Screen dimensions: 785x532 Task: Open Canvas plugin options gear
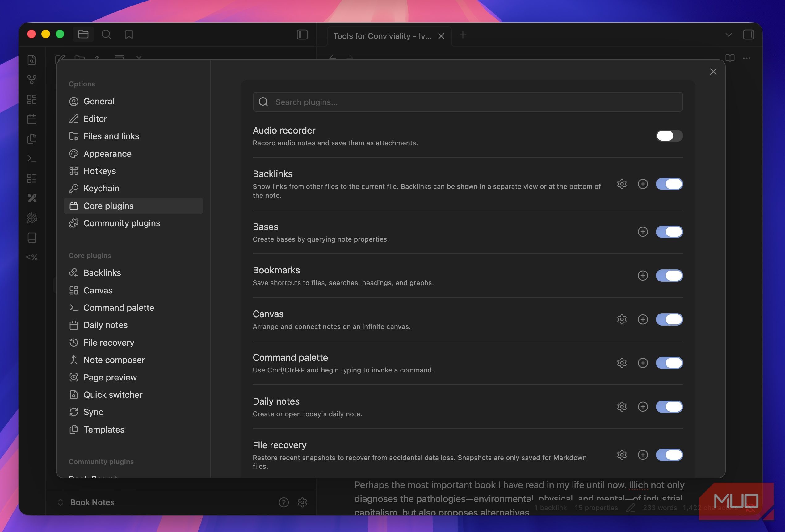[622, 319]
